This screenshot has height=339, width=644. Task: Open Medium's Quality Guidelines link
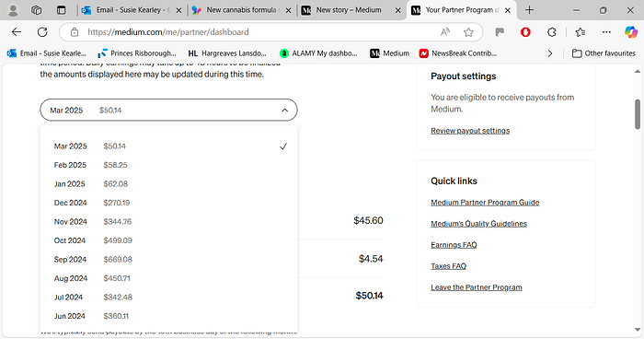(x=479, y=224)
